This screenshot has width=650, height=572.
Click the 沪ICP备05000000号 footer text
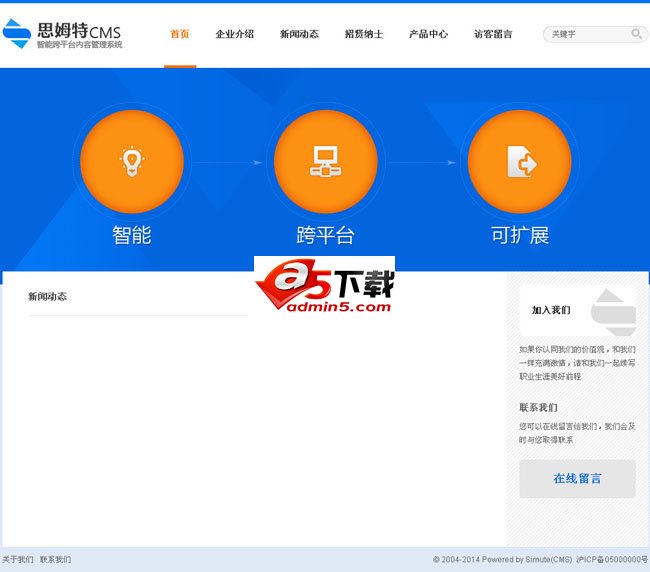click(612, 560)
